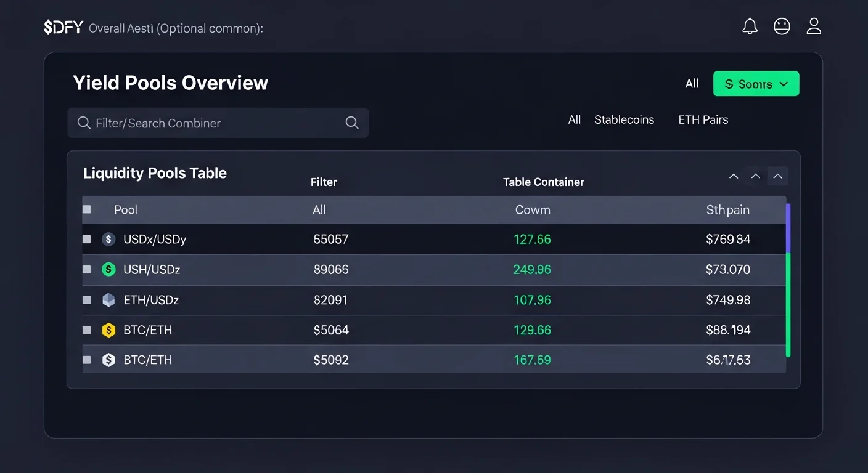Click the USDx/USDy token icon

pos(108,240)
